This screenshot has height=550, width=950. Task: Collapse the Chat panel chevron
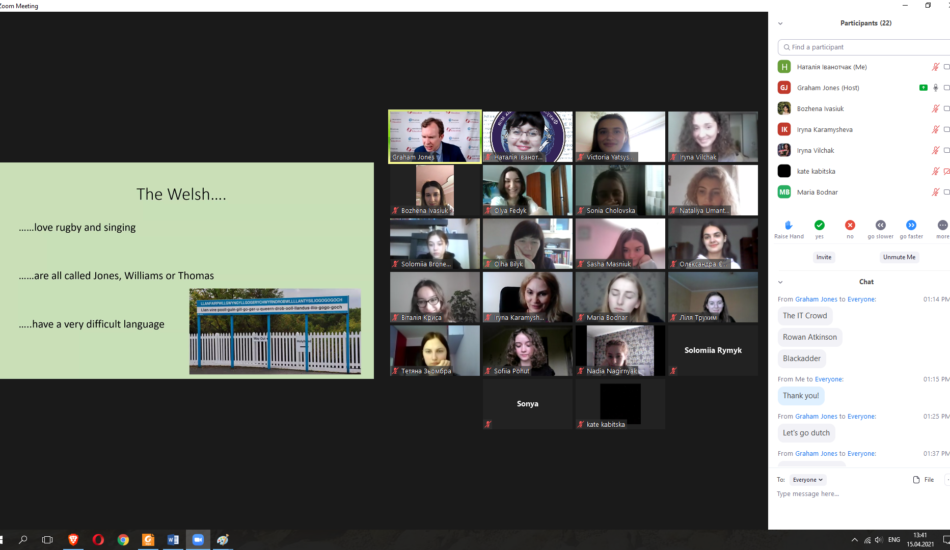click(781, 282)
